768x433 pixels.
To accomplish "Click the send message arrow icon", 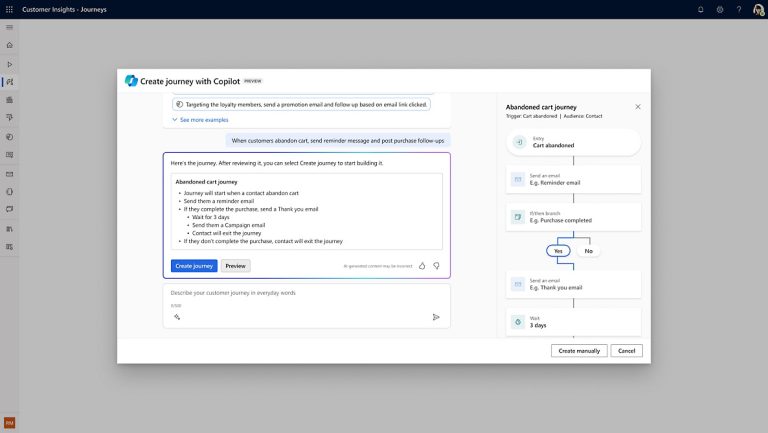I will point(436,317).
